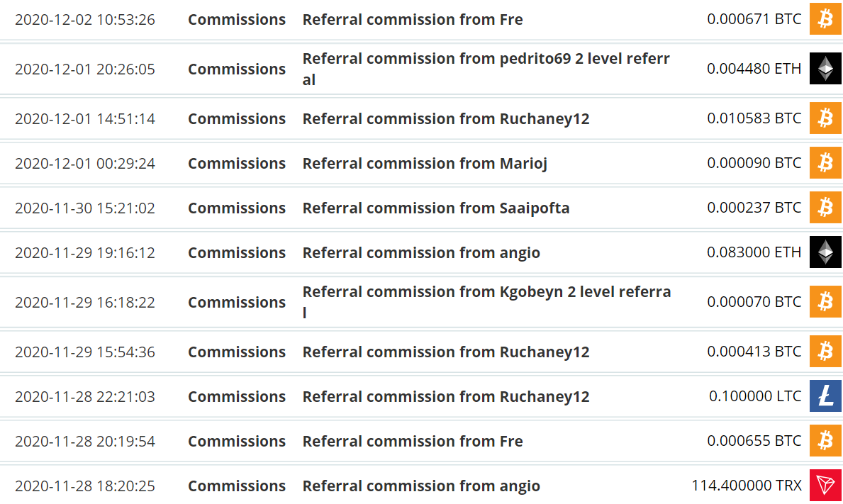The width and height of the screenshot is (843, 504).
Task: Select the timestamp 2020-12-02 10:53:26
Action: coord(85,19)
